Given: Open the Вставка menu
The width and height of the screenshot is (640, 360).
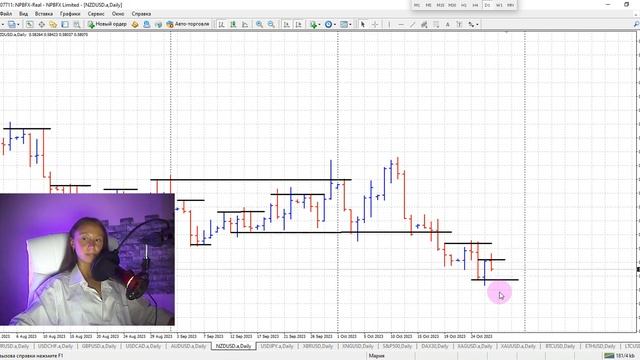Looking at the screenshot, I should 44,14.
